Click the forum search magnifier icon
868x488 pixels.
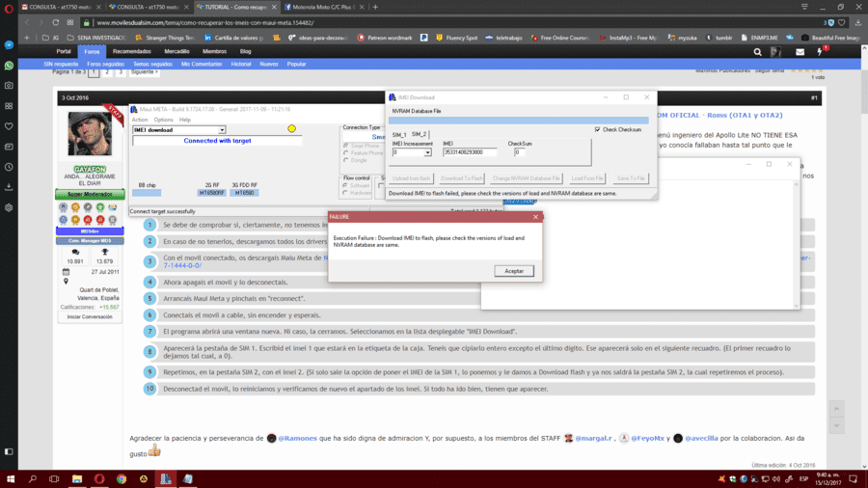point(757,52)
